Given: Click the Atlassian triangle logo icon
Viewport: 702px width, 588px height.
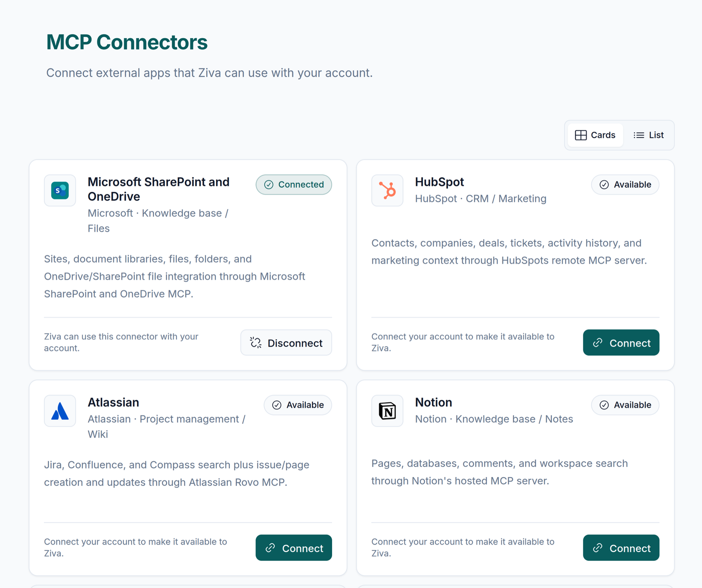Looking at the screenshot, I should (60, 411).
